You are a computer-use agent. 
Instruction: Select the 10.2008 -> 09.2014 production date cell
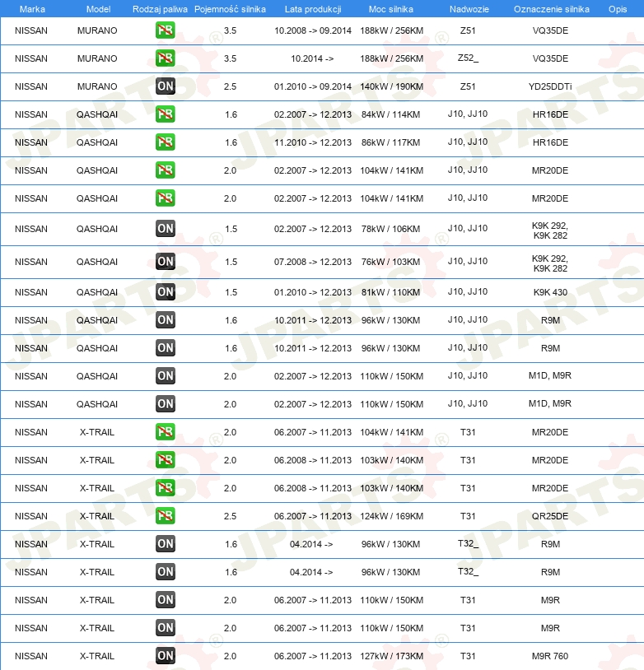pyautogui.click(x=313, y=30)
